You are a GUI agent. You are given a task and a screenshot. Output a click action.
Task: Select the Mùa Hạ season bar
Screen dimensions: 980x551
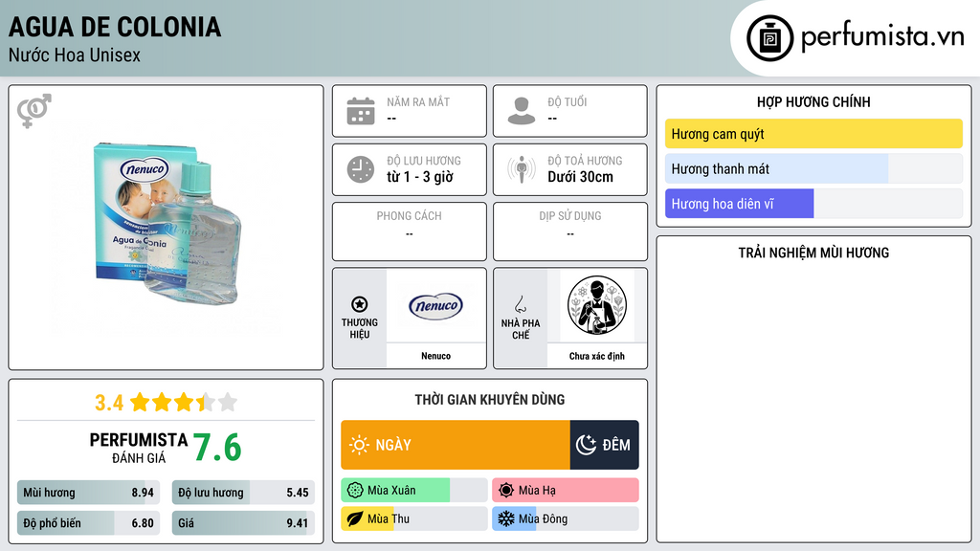point(565,491)
